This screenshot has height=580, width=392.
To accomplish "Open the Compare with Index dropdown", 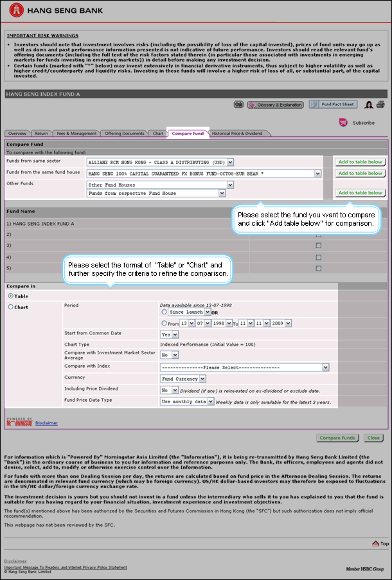I will pyautogui.click(x=244, y=368).
